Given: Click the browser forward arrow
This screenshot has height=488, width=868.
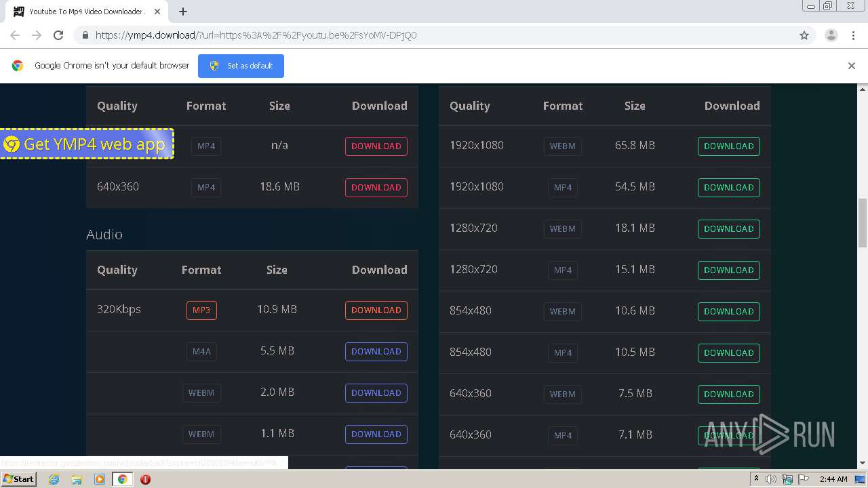Looking at the screenshot, I should (x=37, y=35).
